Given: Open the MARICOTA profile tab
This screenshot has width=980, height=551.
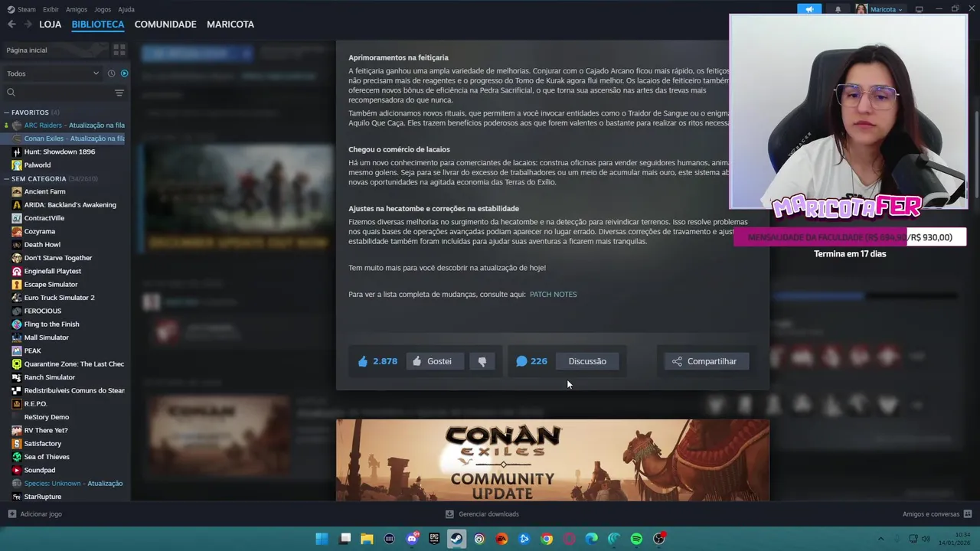Looking at the screenshot, I should point(230,24).
